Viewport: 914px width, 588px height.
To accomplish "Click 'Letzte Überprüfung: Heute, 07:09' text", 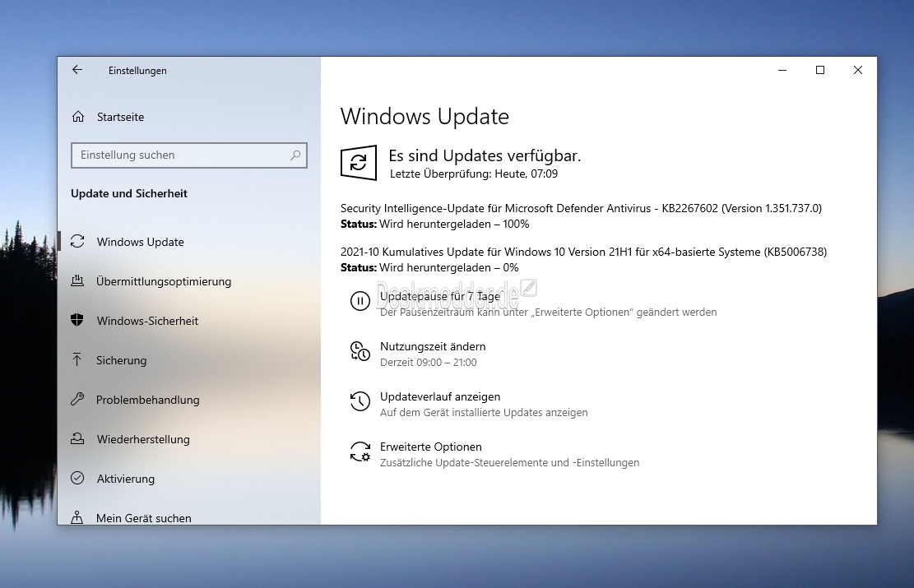I will (x=473, y=174).
